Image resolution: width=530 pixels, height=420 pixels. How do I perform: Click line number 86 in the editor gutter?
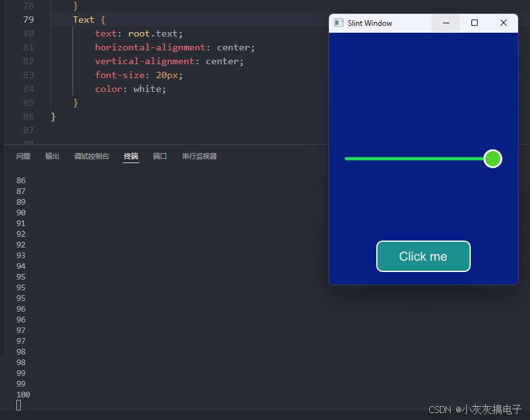coord(28,116)
